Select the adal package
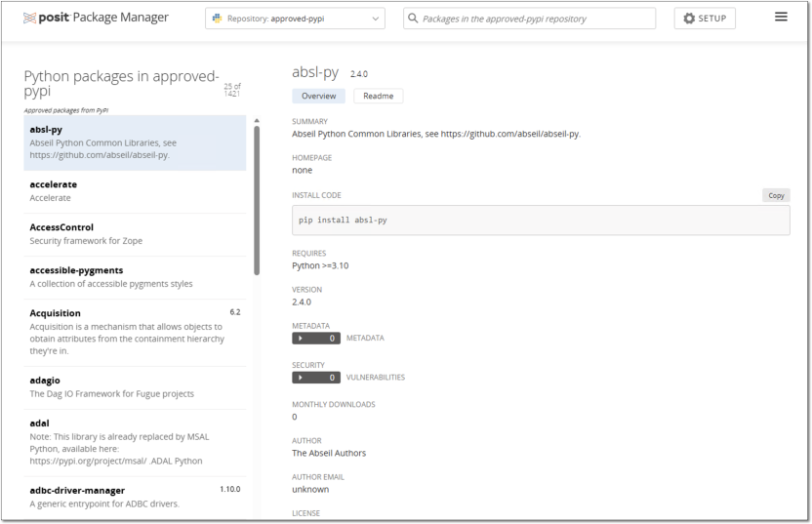The height and width of the screenshot is (524, 812). (x=135, y=442)
